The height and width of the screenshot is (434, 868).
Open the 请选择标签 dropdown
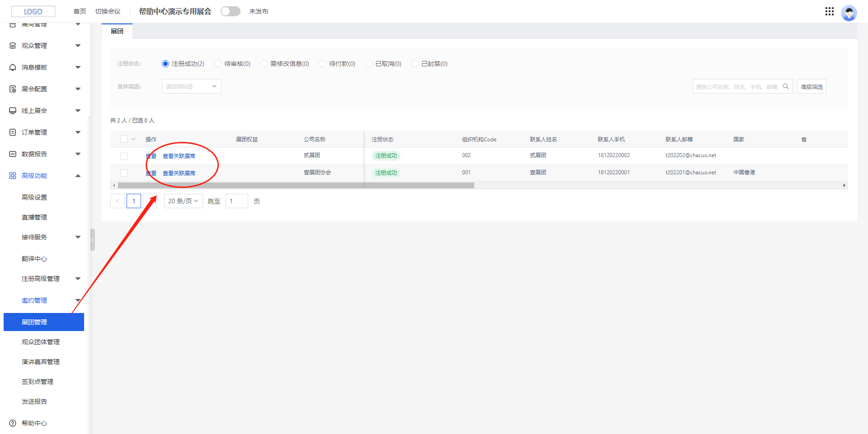tap(192, 86)
